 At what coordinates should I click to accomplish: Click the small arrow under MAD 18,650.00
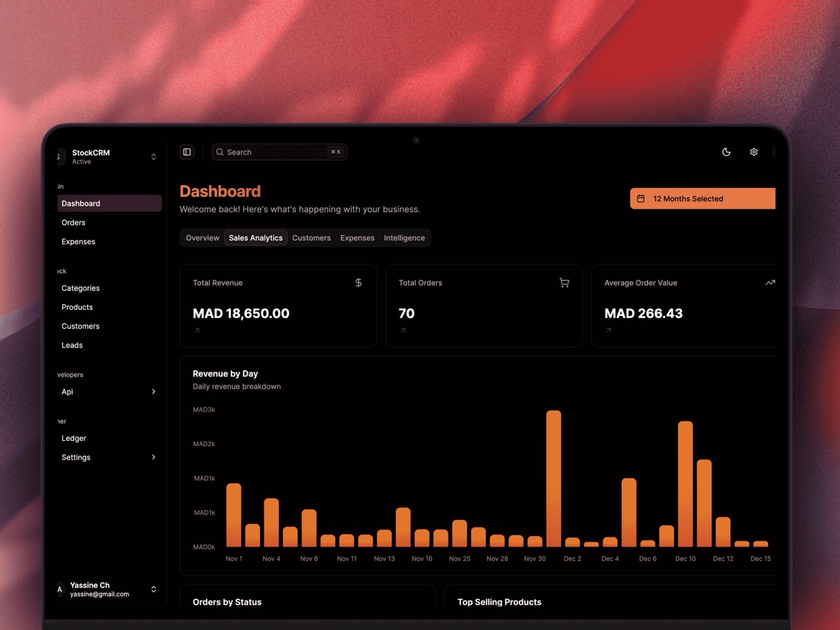click(197, 331)
